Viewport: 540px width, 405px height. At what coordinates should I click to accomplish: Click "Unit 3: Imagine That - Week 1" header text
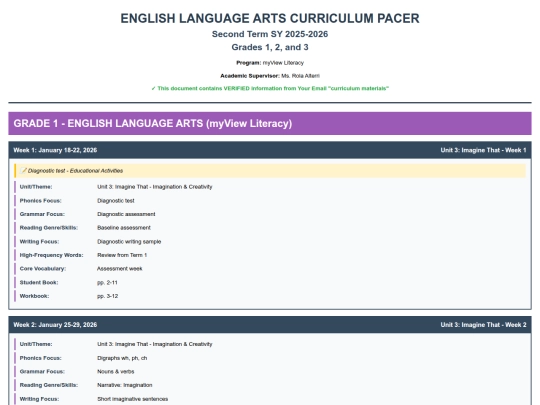[483, 150]
